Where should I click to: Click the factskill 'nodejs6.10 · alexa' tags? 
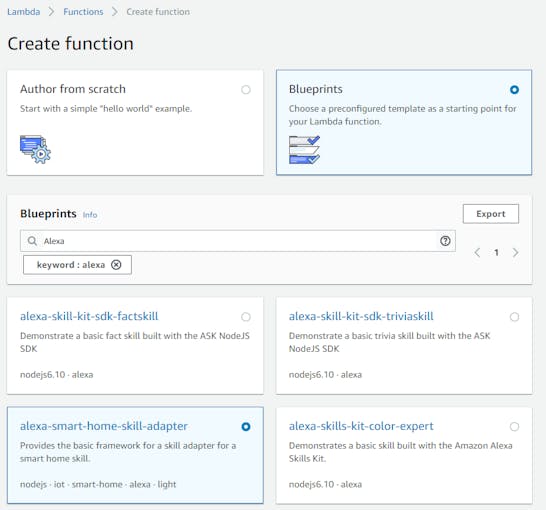coord(56,375)
